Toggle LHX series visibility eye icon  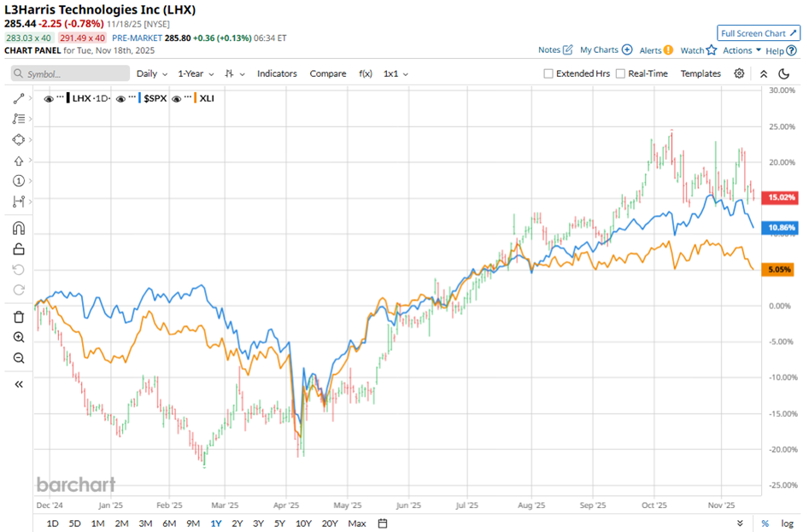pyautogui.click(x=49, y=99)
